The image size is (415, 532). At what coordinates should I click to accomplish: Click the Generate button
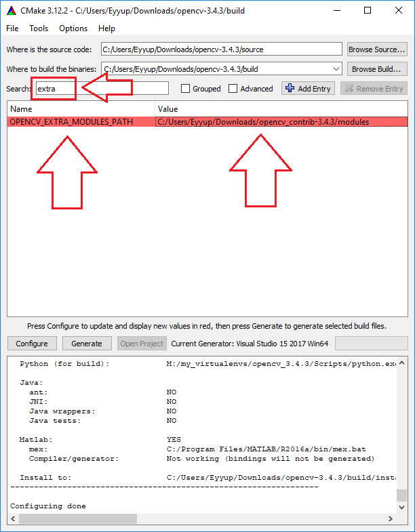(x=87, y=344)
